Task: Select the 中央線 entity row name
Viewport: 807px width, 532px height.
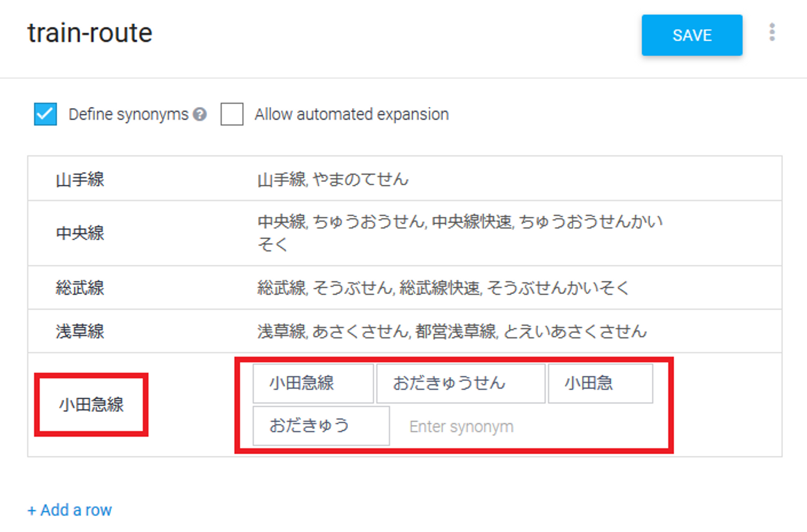Action: tap(80, 233)
